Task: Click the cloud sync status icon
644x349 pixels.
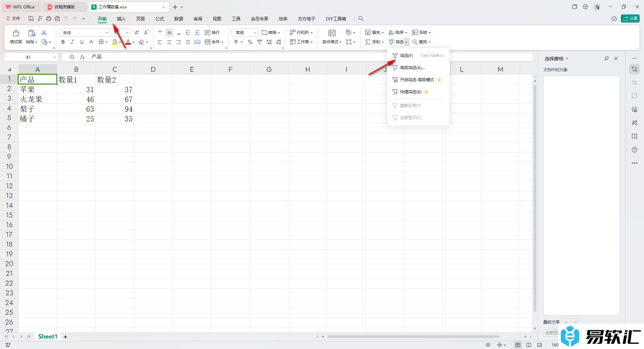Action: point(614,19)
